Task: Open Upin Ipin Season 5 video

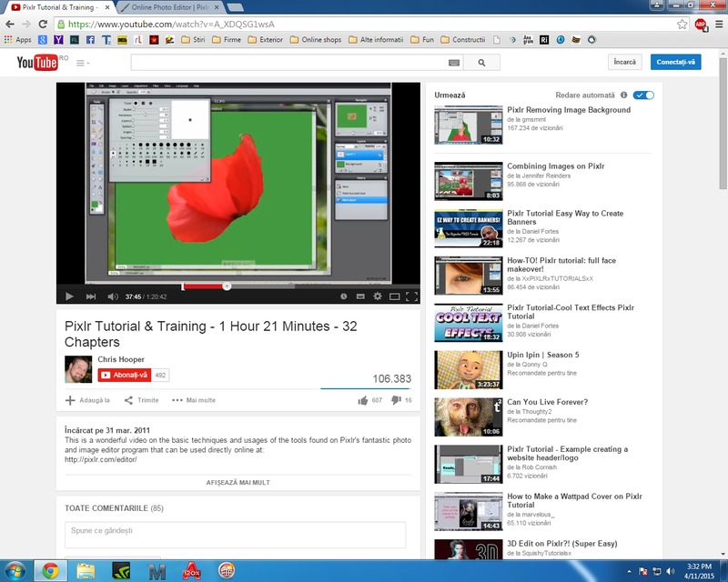Action: [542, 355]
